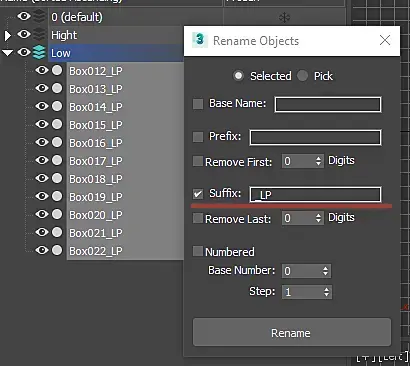The image size is (410, 366).
Task: Click the Box018_LP object sphere icon
Action: pos(57,178)
